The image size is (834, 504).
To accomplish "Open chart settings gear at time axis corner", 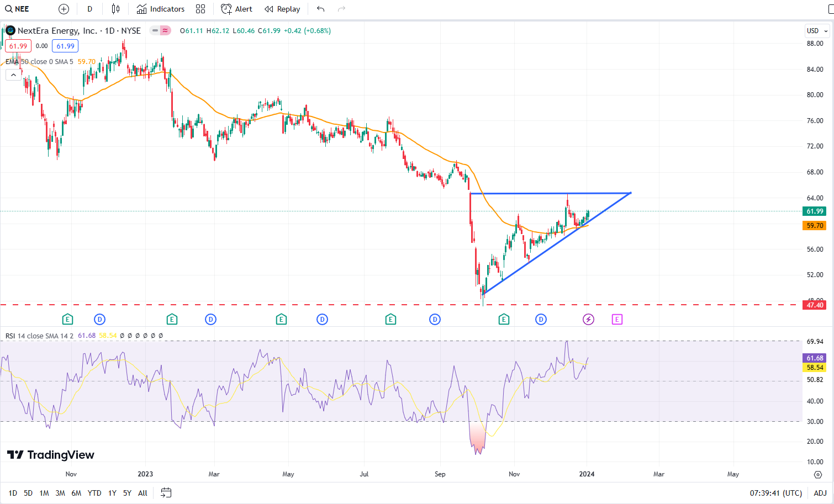I will pyautogui.click(x=818, y=474).
